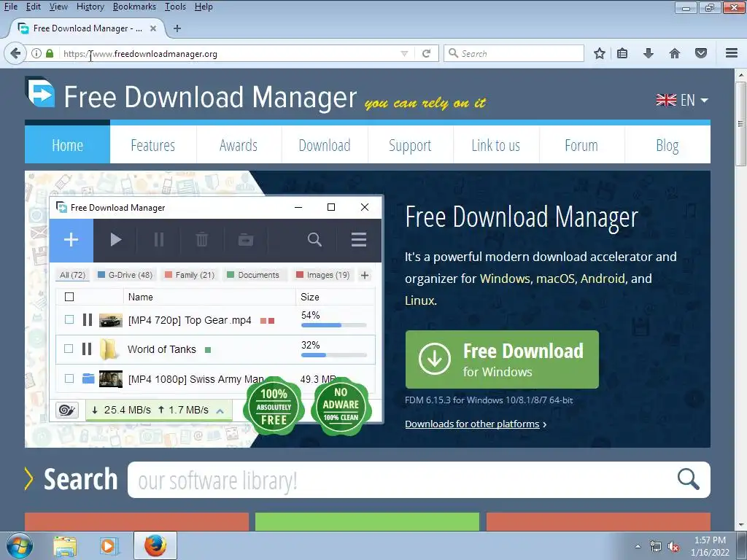Check the Top Gear.mp4 row checkbox
747x560 pixels.
click(x=69, y=319)
